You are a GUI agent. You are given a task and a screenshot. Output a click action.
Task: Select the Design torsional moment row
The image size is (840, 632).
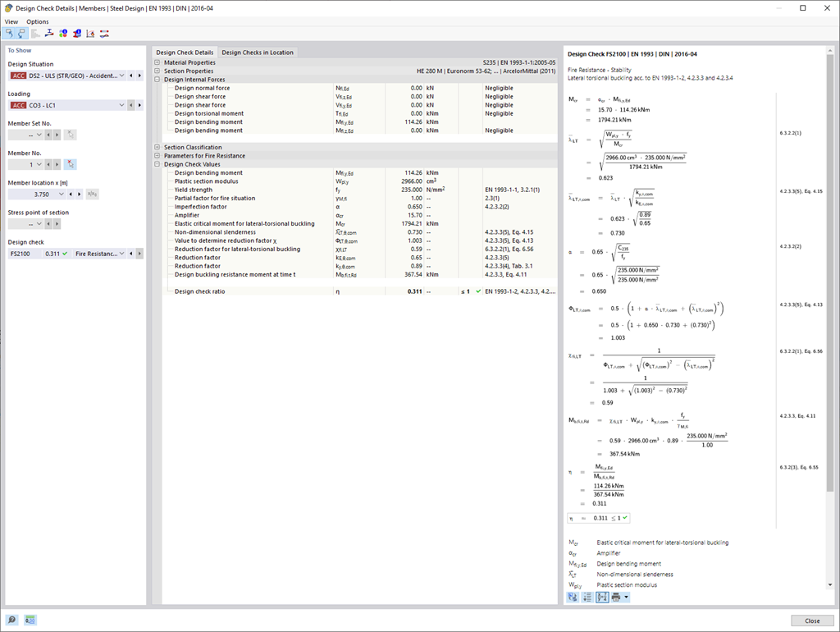pos(360,113)
